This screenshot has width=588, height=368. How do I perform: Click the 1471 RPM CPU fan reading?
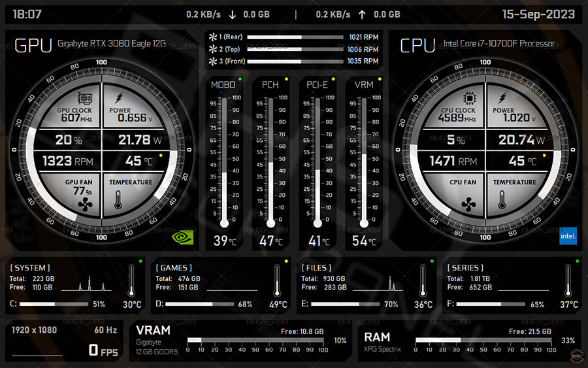[453, 161]
